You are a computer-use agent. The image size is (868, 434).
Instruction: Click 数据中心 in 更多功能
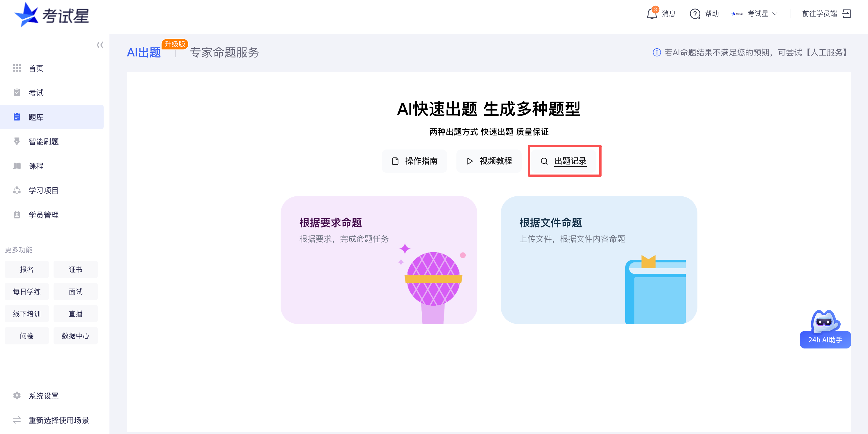pos(75,336)
